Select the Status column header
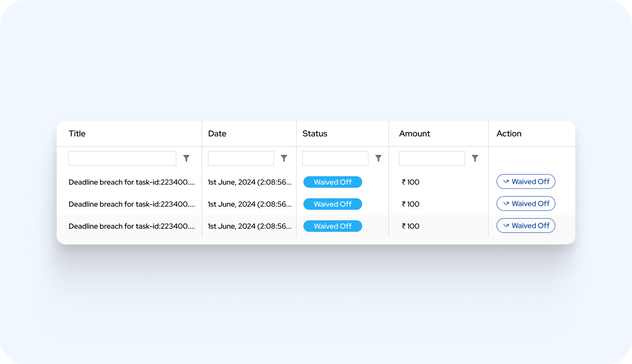Image resolution: width=632 pixels, height=364 pixels. [315, 134]
